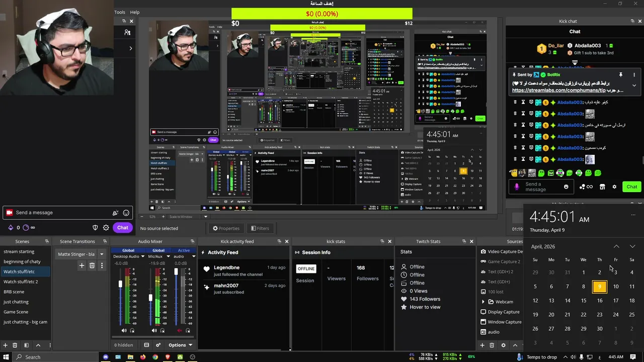Open channel points icon in Kick chat
Viewport: 644px width, 362px height.
(585, 187)
